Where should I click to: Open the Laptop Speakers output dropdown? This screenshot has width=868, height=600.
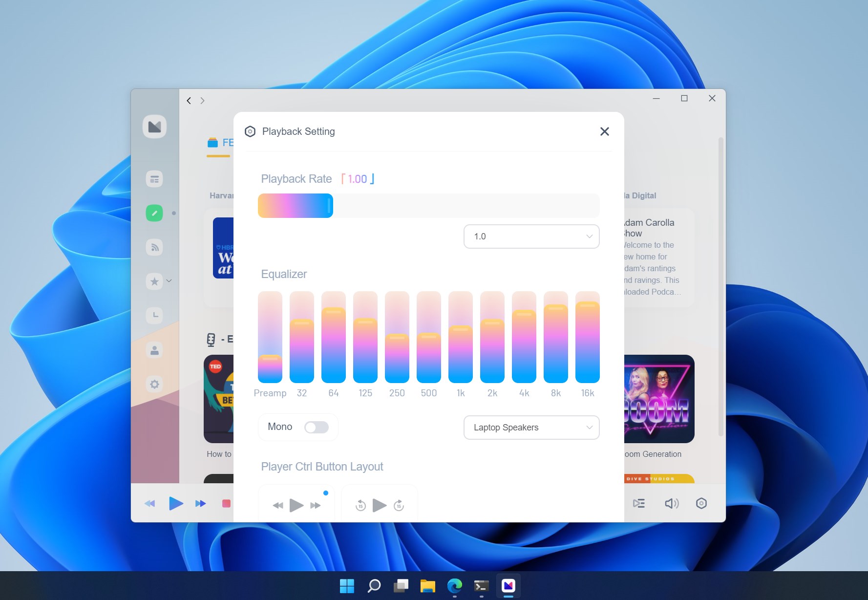point(531,428)
